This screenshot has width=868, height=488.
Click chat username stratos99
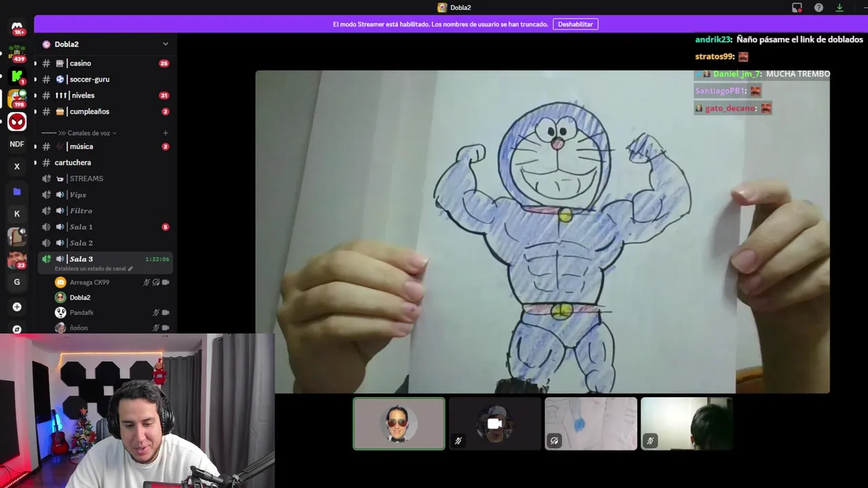(x=715, y=57)
